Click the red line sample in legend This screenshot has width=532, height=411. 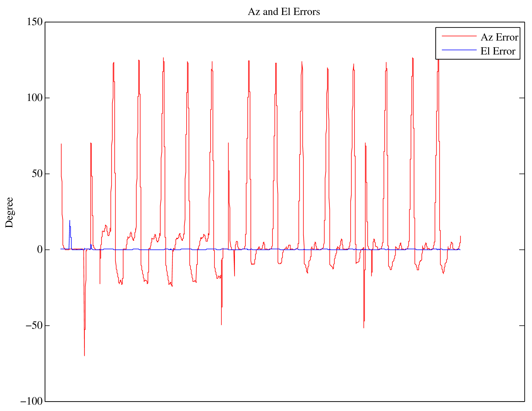coord(459,36)
